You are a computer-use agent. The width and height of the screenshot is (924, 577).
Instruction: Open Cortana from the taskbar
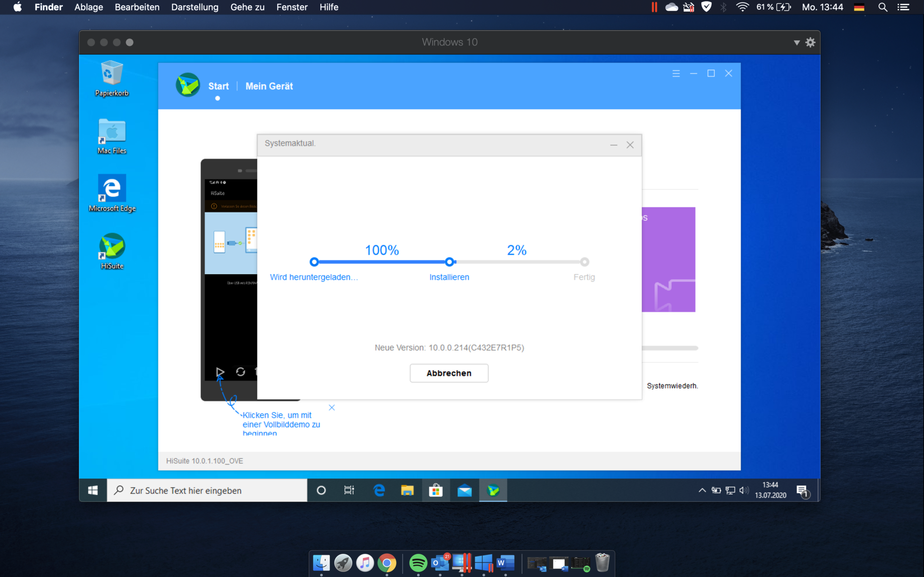tap(321, 490)
